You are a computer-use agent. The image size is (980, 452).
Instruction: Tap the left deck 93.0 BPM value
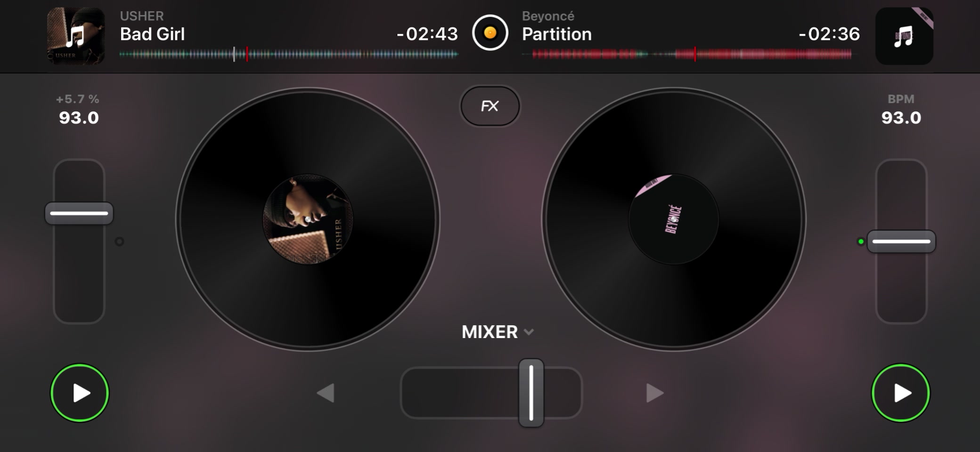(79, 118)
